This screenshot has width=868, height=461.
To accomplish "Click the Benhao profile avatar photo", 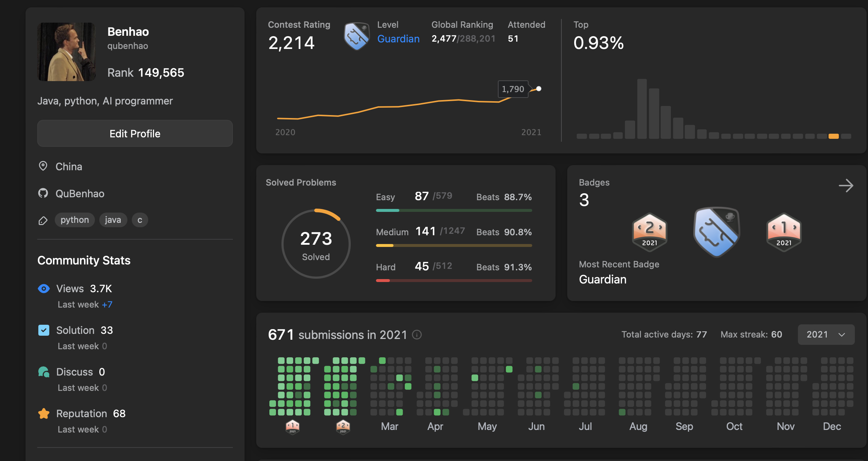I will pyautogui.click(x=66, y=52).
